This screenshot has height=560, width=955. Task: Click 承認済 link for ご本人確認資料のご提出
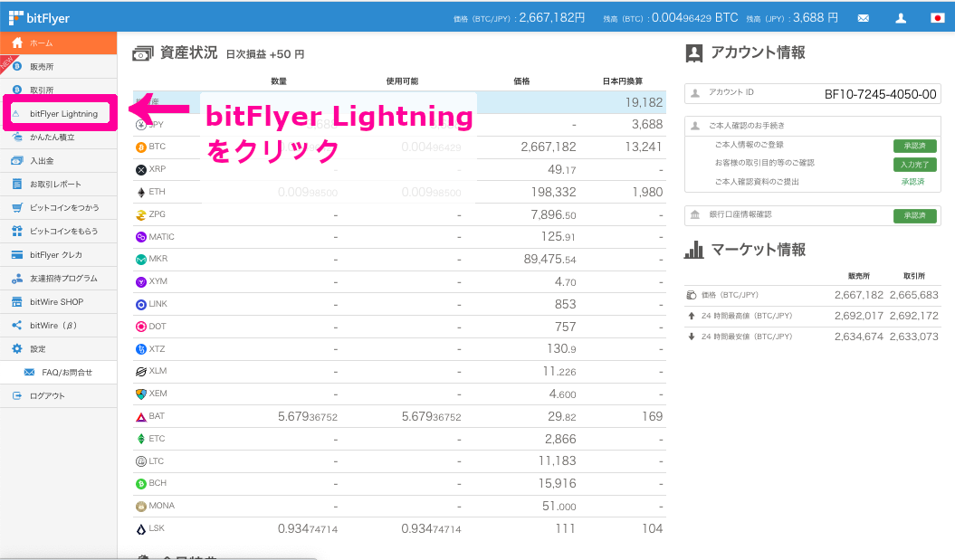[x=913, y=182]
